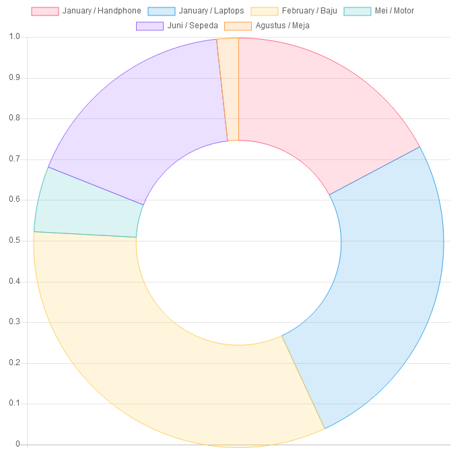Click the pink January / Handphone legend swatch

(45, 11)
